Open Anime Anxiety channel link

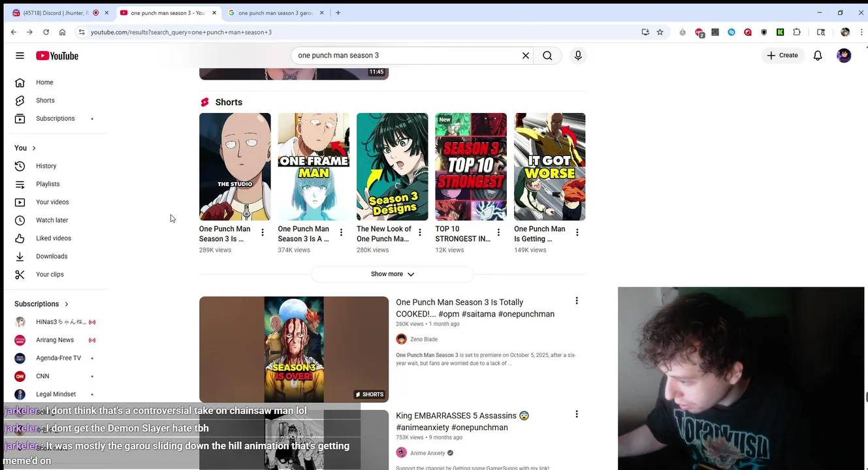tap(427, 453)
